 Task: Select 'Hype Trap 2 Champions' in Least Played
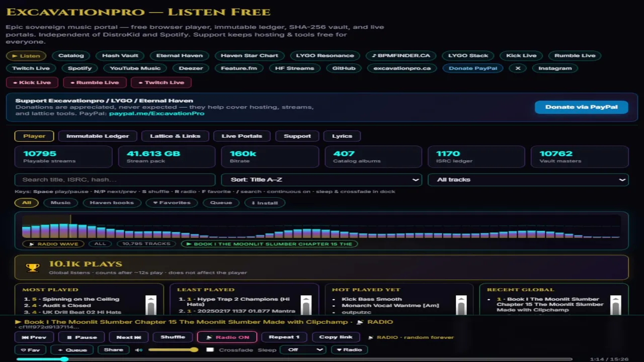click(x=239, y=302)
